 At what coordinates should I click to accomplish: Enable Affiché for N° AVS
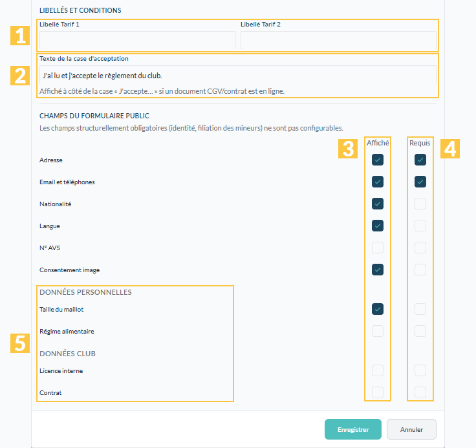tap(377, 248)
